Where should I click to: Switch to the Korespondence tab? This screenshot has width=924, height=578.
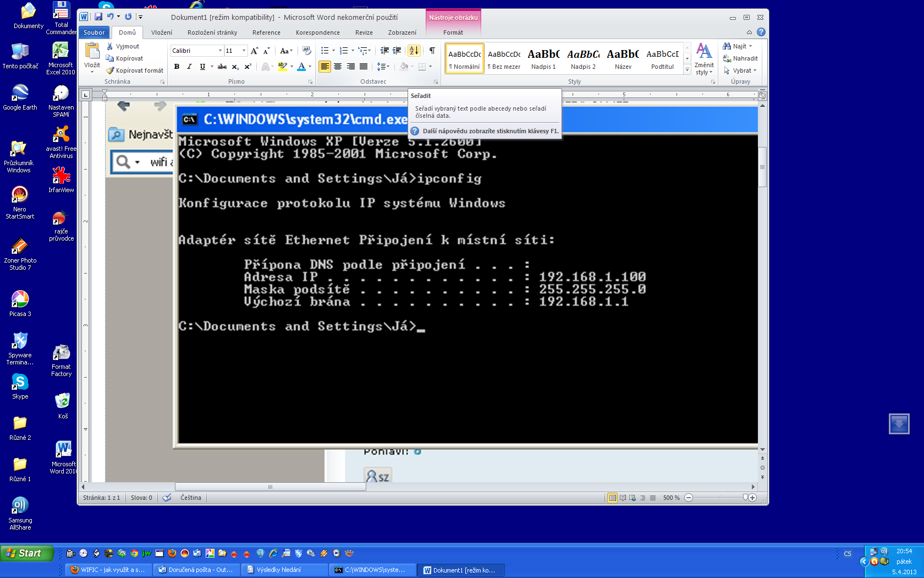(x=318, y=32)
